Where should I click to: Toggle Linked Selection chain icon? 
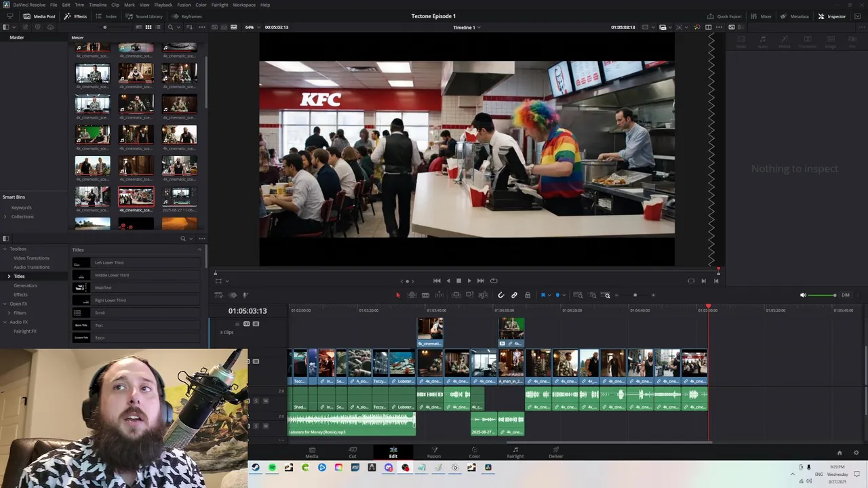click(514, 295)
